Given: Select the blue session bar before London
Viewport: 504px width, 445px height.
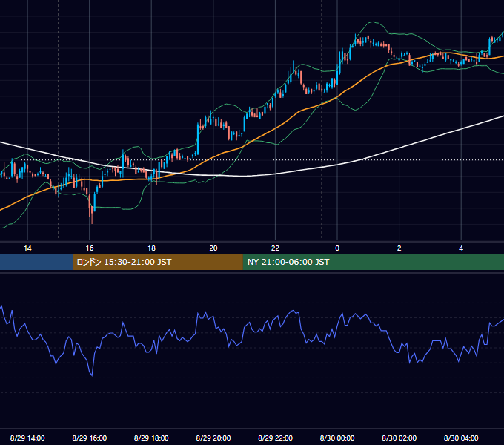Looking at the screenshot, I should (x=36, y=262).
